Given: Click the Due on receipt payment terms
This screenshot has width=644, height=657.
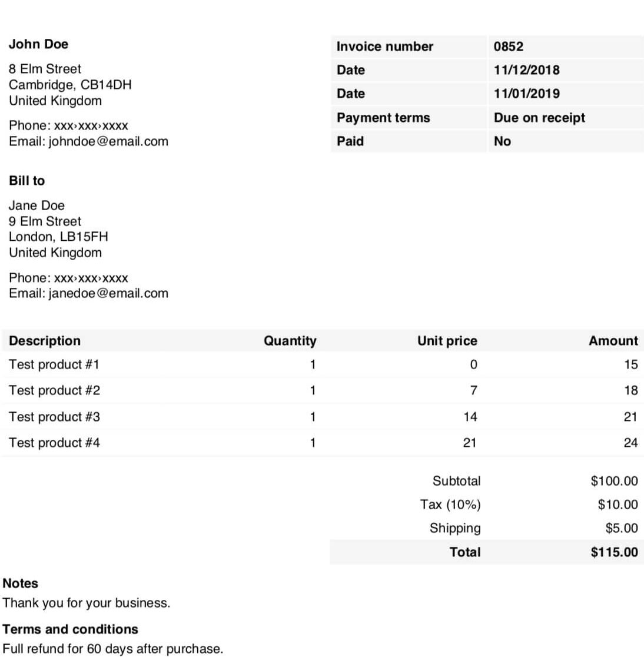Looking at the screenshot, I should (x=539, y=118).
